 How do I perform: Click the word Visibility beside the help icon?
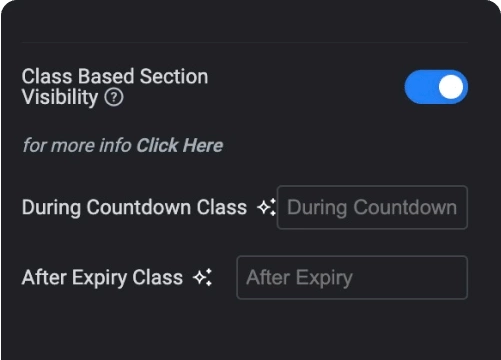click(60, 97)
